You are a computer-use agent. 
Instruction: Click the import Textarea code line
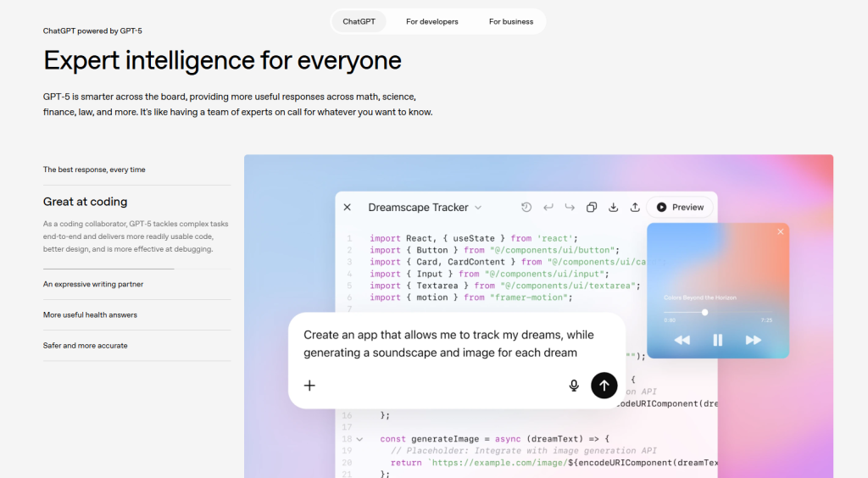[x=505, y=286]
